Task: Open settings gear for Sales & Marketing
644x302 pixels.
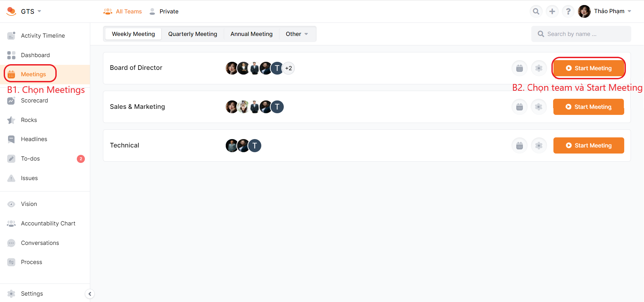Action: point(539,107)
